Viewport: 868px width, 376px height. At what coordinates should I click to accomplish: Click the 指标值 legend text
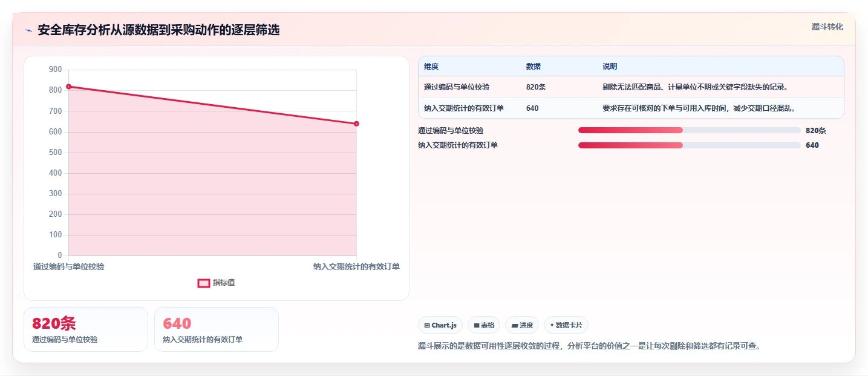(x=224, y=283)
